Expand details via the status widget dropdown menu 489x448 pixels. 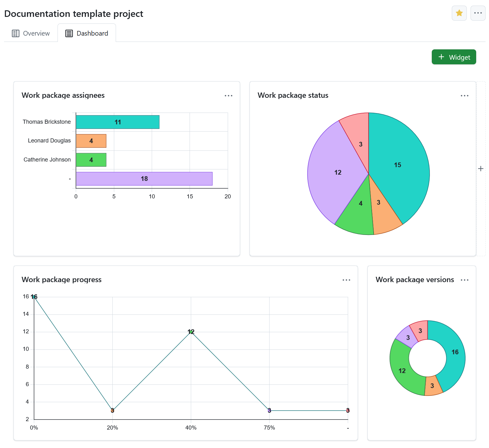[x=464, y=96]
